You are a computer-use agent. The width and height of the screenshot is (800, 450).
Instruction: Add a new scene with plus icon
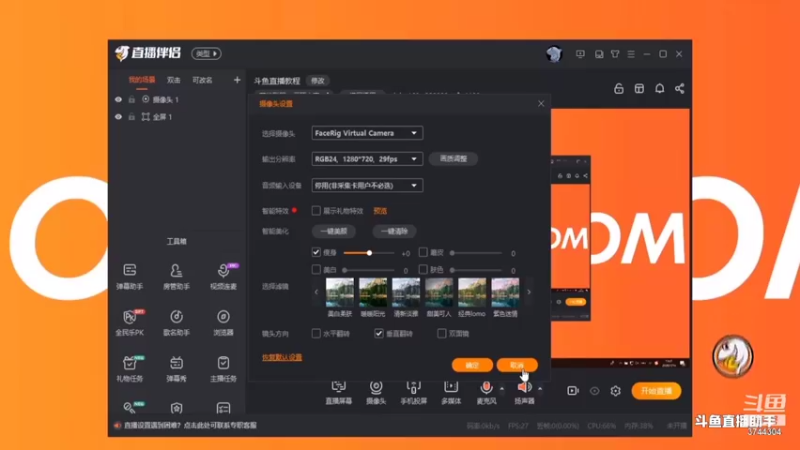point(237,80)
